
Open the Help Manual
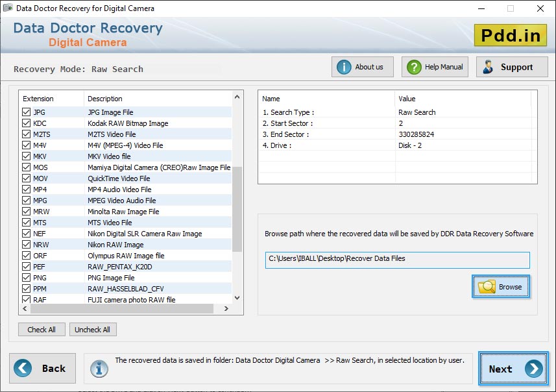point(435,67)
